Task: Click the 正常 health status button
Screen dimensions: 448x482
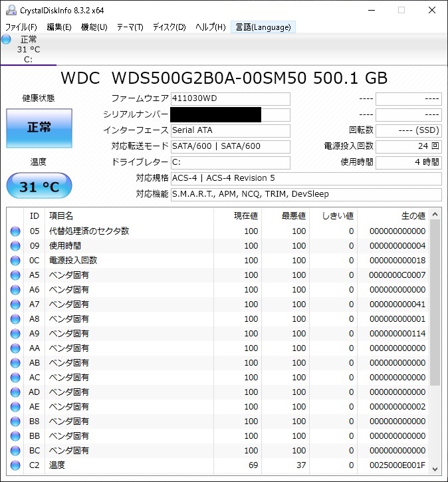Action: pyautogui.click(x=39, y=128)
